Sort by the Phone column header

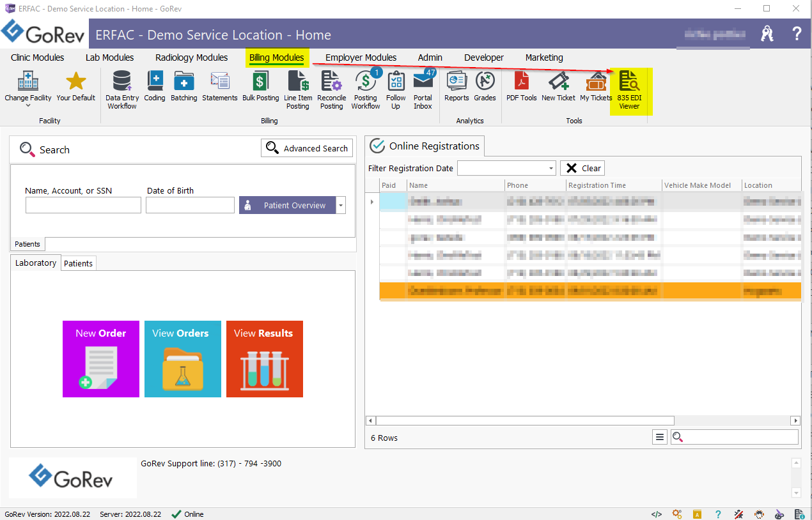(x=535, y=185)
